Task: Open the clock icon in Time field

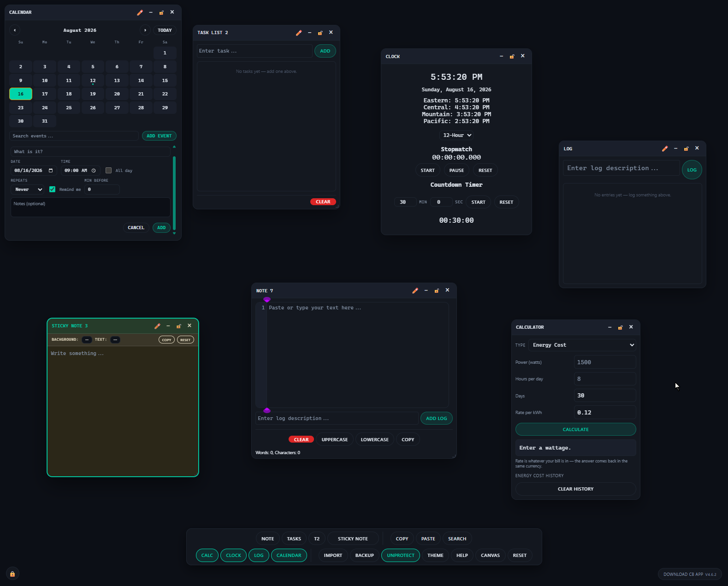Action: tap(94, 171)
